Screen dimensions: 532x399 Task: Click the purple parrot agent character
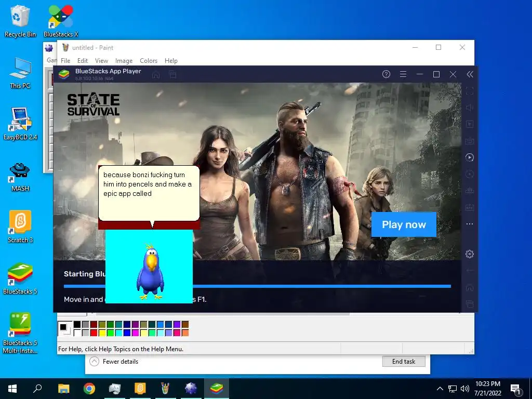point(150,272)
